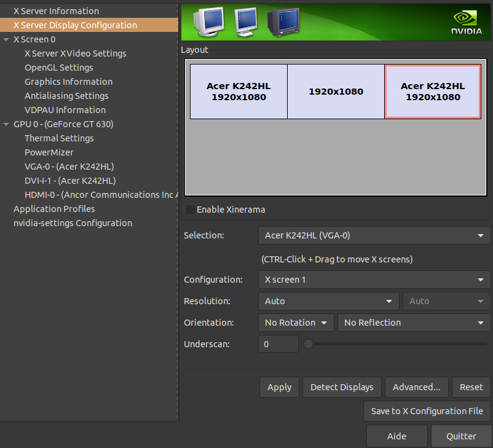Open the No Rotation orientation dropdown
The height and width of the screenshot is (448, 493).
click(x=296, y=323)
